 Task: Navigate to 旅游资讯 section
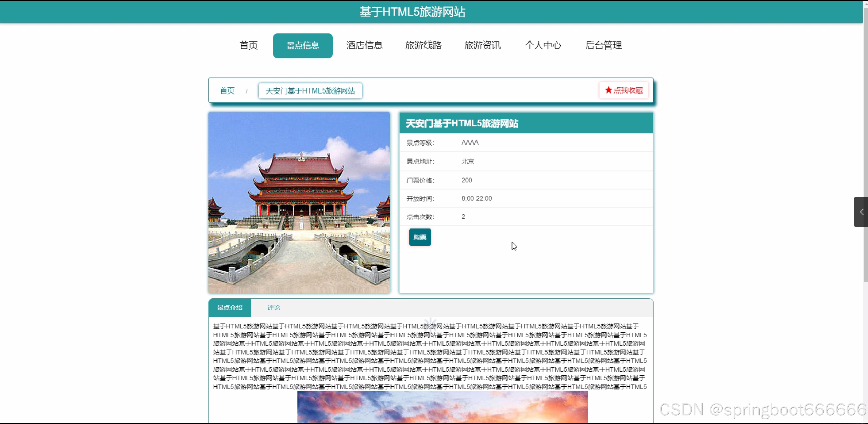(482, 46)
